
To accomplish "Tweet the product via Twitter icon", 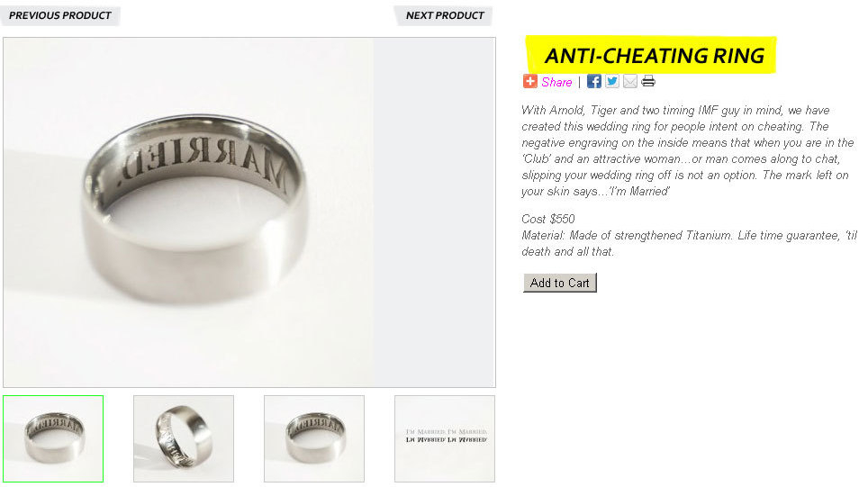I will point(612,81).
